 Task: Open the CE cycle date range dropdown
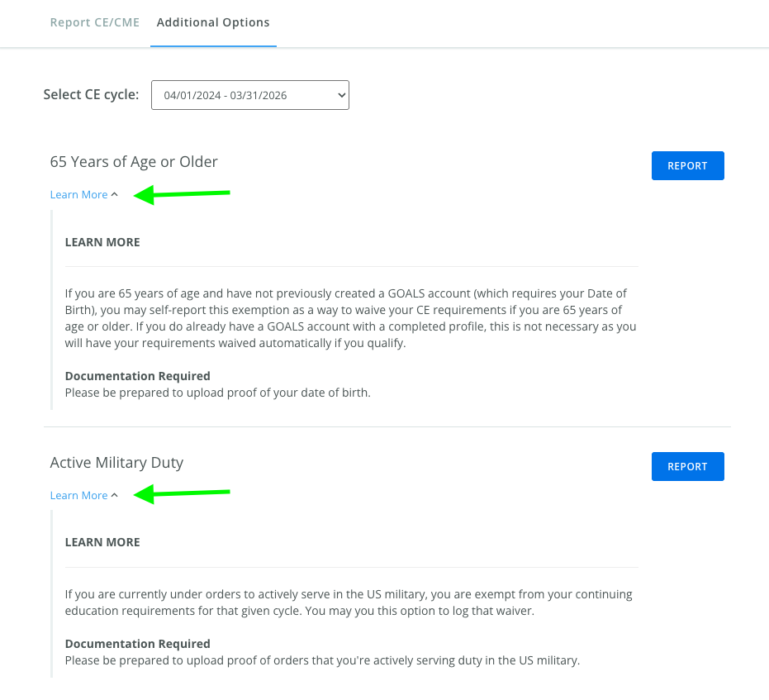(x=249, y=95)
